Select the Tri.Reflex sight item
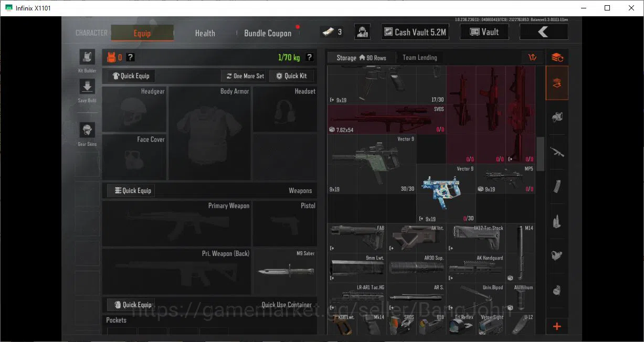 (461, 324)
